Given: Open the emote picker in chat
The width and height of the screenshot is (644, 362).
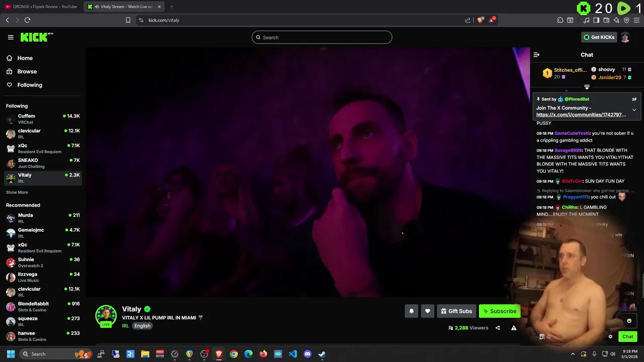Looking at the screenshot, I should coord(629,321).
